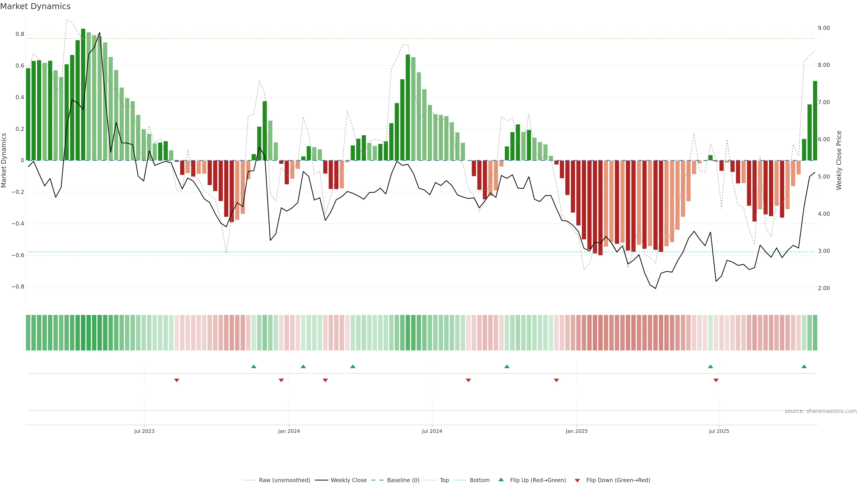The height and width of the screenshot is (488, 868).
Task: Click the red flip-down triangle just before Jul 2025
Action: tap(716, 380)
